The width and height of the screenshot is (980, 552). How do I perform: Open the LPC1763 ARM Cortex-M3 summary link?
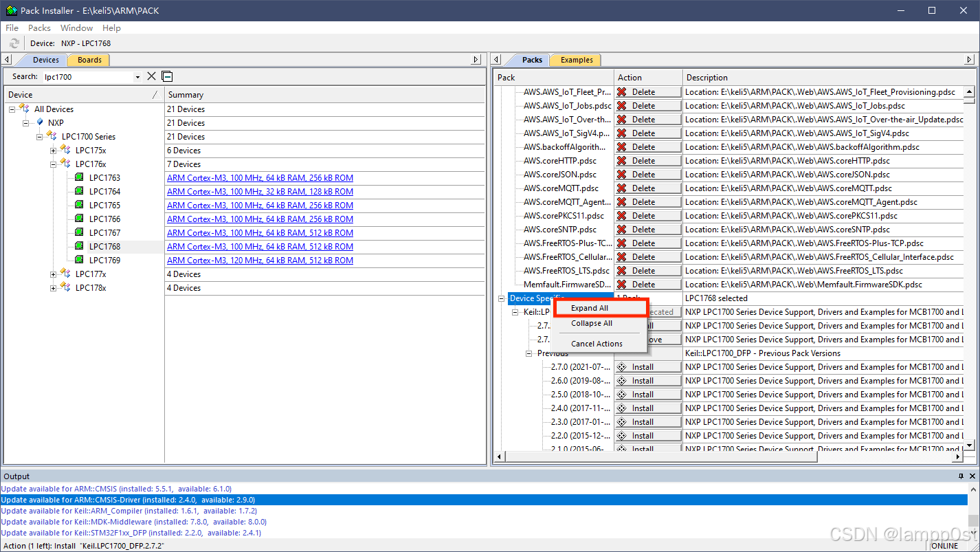260,178
